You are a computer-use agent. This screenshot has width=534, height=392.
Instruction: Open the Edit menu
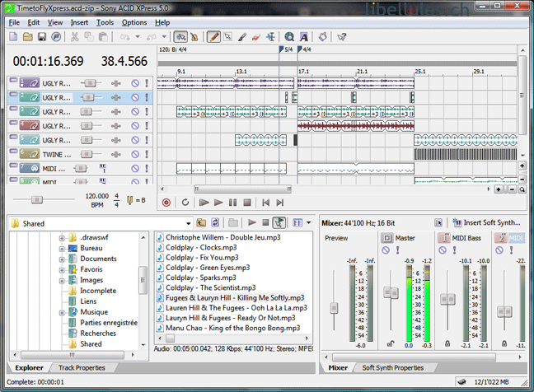point(33,22)
